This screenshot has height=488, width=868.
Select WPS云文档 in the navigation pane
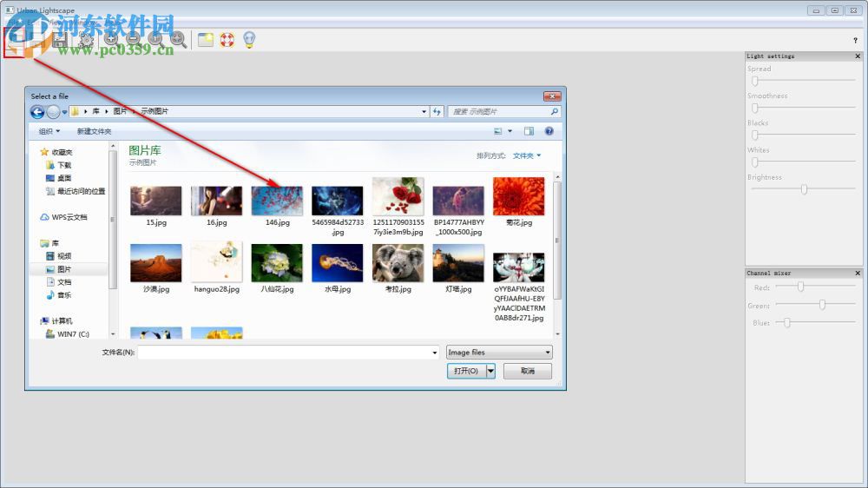pyautogui.click(x=69, y=217)
